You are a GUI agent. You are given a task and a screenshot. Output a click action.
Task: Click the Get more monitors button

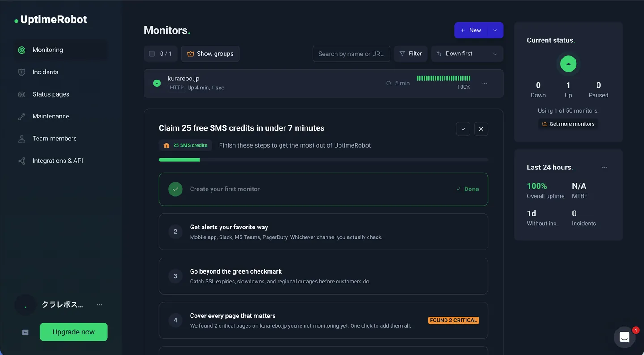[568, 124]
